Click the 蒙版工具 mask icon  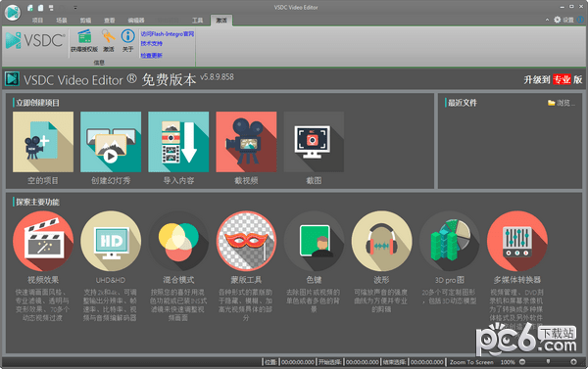point(246,241)
